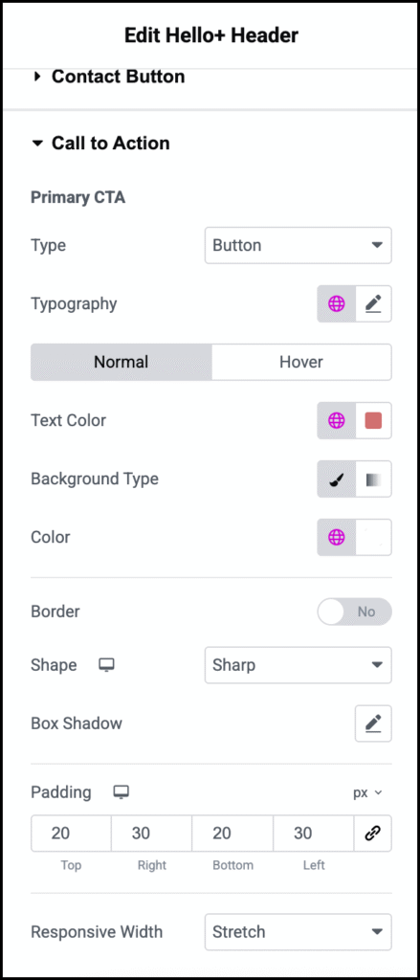
Task: Open the Type dropdown showing Button
Action: click(298, 245)
